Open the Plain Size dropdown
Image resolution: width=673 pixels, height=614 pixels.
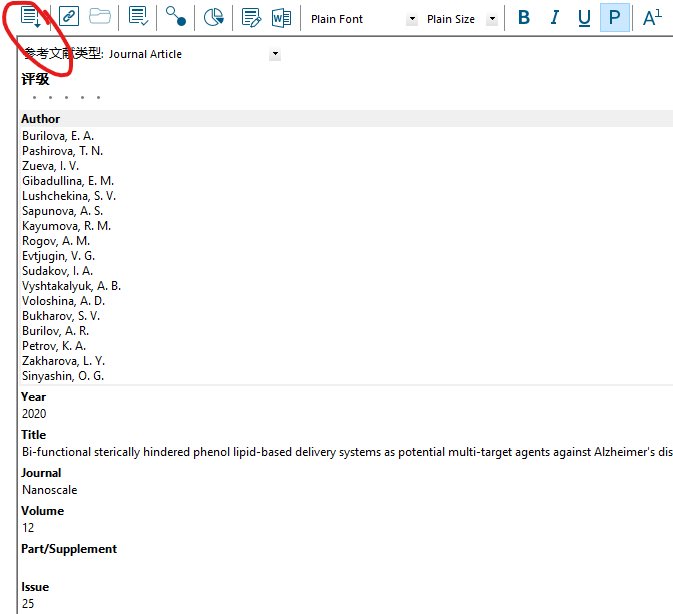click(x=492, y=19)
